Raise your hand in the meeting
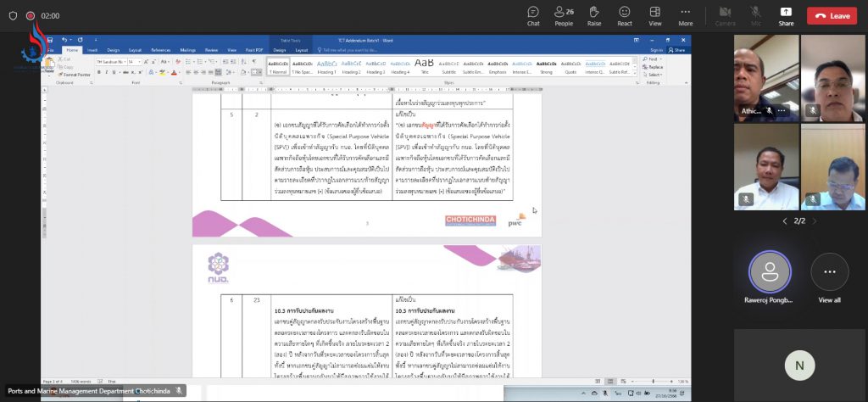The image size is (868, 402). (594, 15)
